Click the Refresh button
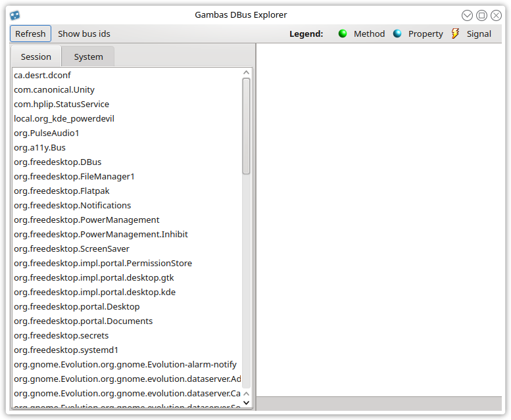The height and width of the screenshot is (420, 511). click(x=30, y=34)
